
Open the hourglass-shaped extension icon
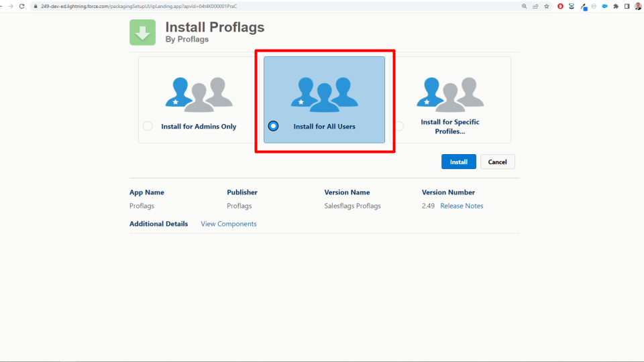click(x=572, y=6)
